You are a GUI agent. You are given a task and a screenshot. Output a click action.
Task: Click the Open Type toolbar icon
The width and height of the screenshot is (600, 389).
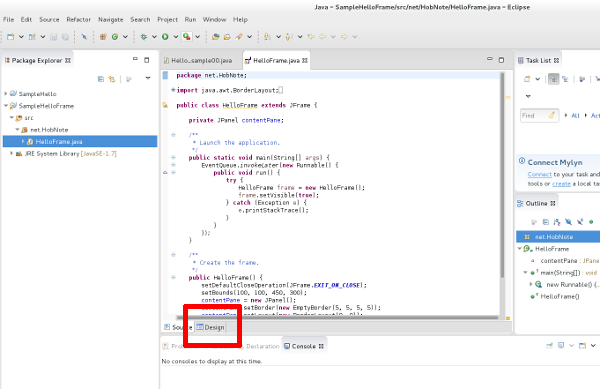click(x=215, y=37)
